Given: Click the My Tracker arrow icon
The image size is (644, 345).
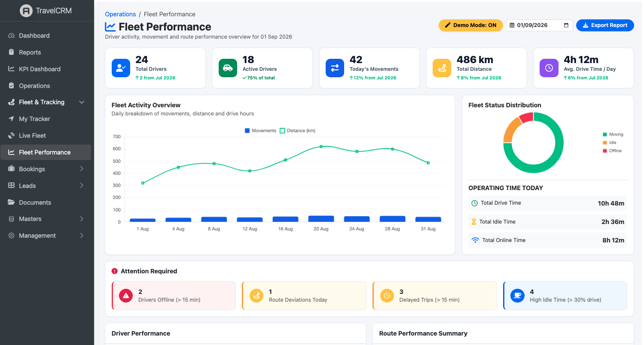Looking at the screenshot, I should [12, 119].
